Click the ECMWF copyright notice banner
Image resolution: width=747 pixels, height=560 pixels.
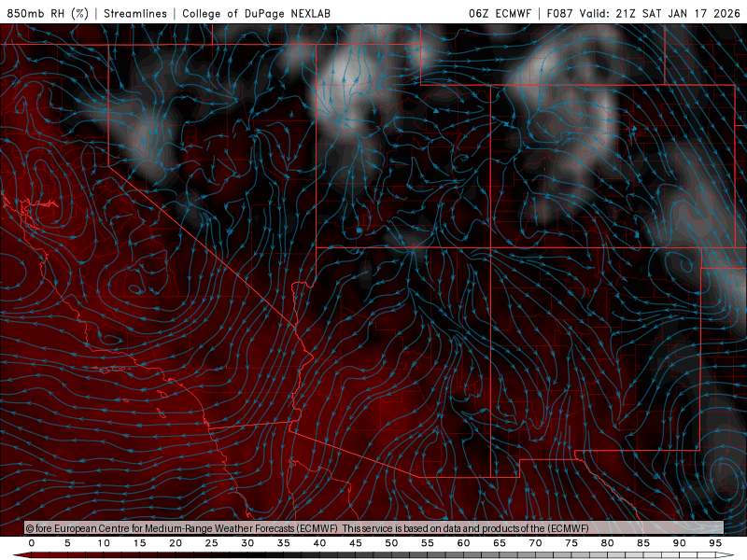(374, 528)
